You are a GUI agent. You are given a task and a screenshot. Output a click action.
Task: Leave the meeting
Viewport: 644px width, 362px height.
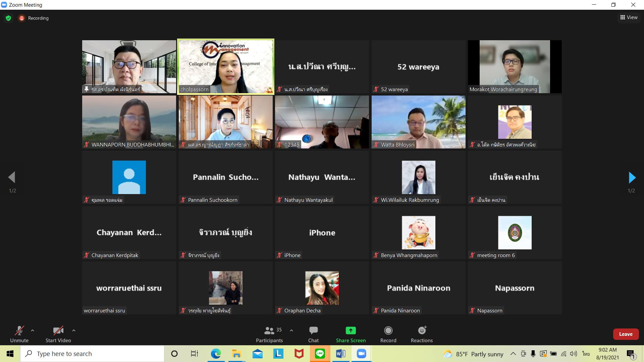[x=626, y=334]
